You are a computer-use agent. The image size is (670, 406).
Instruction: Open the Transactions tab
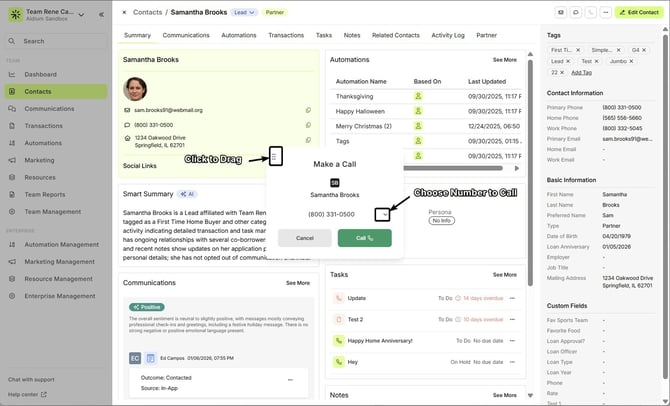(286, 35)
